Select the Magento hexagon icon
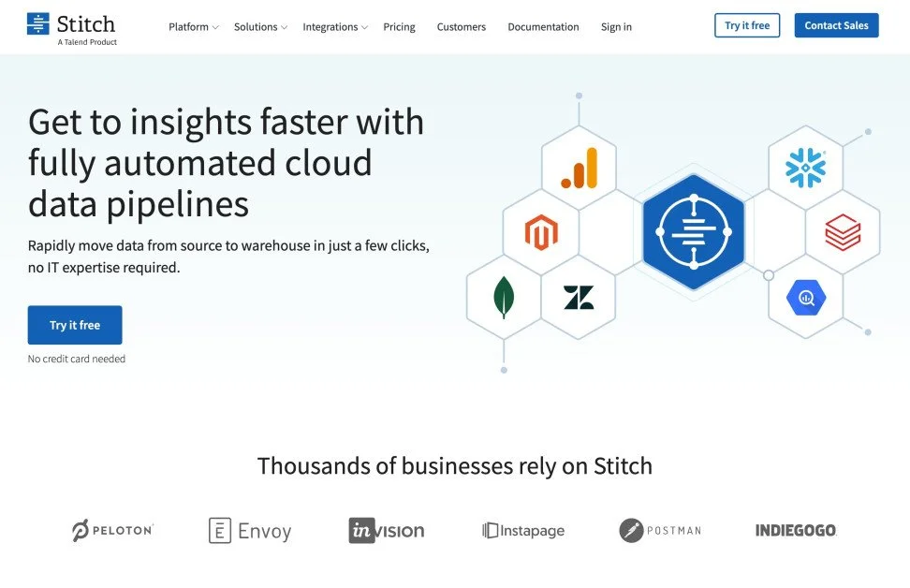 pos(541,232)
